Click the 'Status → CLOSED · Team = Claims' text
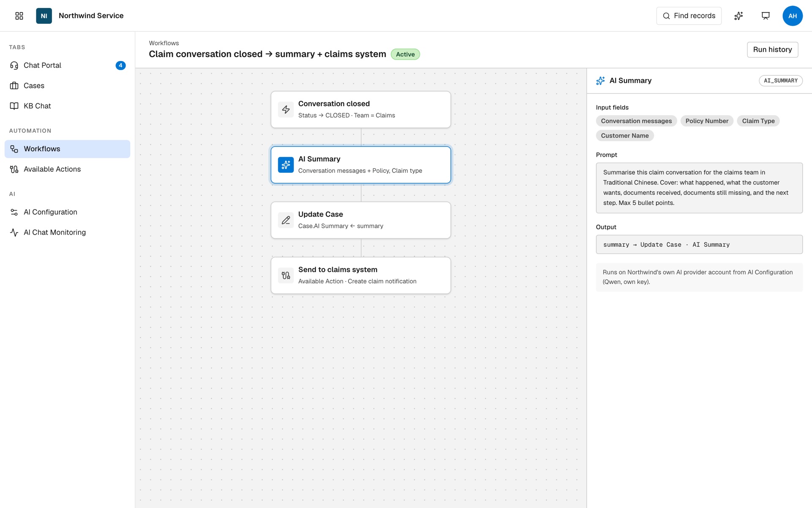Viewport: 812px width, 508px height. 346,116
